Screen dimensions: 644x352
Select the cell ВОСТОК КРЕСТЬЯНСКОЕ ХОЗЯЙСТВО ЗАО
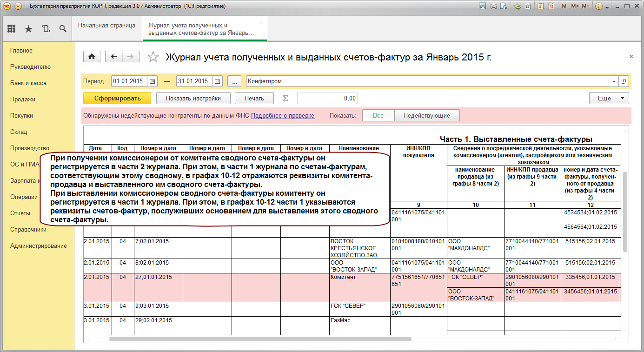pos(359,248)
